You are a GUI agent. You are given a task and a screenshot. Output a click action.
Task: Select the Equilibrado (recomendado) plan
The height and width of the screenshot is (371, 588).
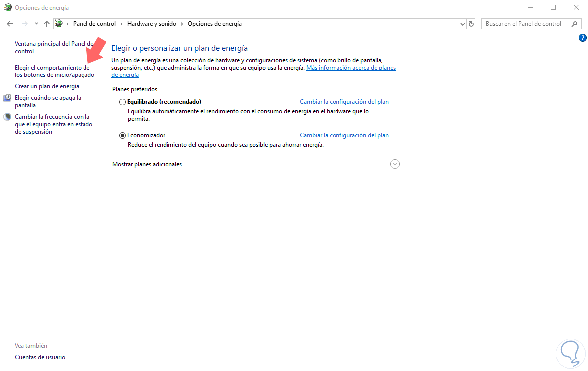point(122,102)
